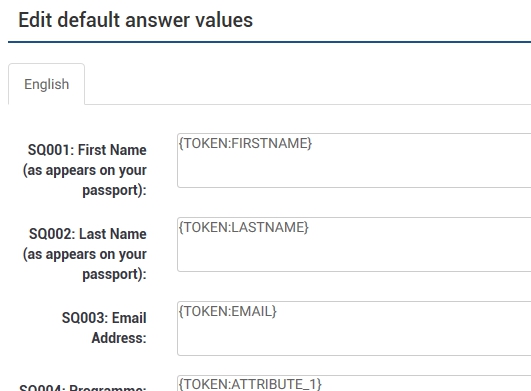Screen dimensions: 531x391
Task: Place cursor on the {TOKEN:ATTRIBUTE_1} text
Action: (x=250, y=384)
